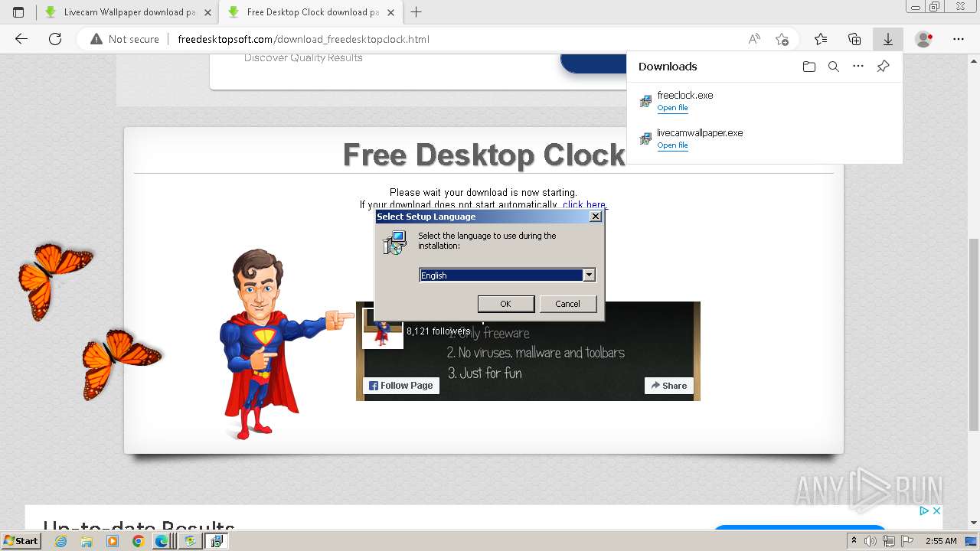Open Edge from taskbar
This screenshot has height=551, width=980.
point(162,541)
